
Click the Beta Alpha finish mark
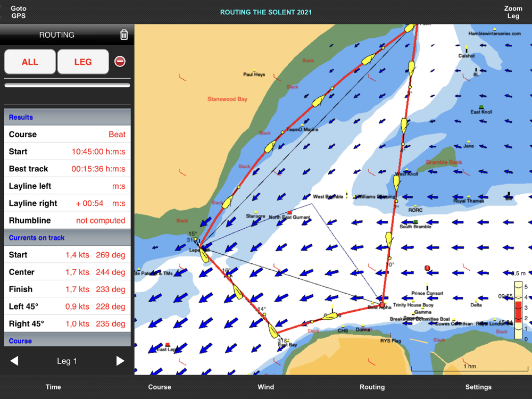click(383, 304)
